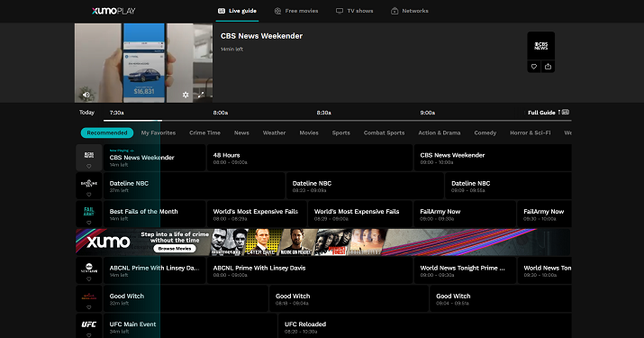The height and width of the screenshot is (338, 644).
Task: Open the Live guide tab
Action: (x=237, y=11)
